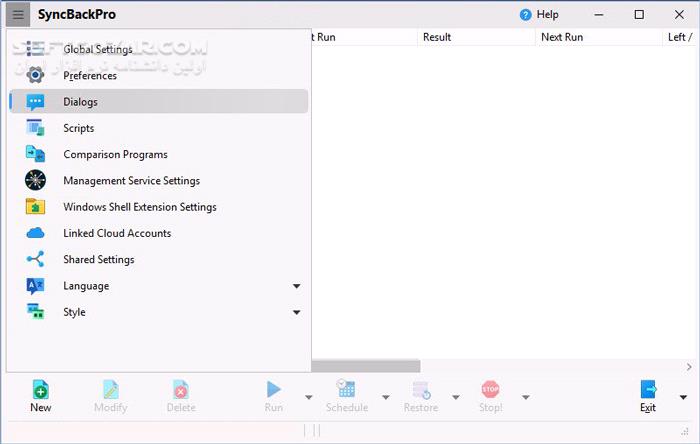
Task: Open the Schedule dropdown arrow
Action: coord(386,397)
